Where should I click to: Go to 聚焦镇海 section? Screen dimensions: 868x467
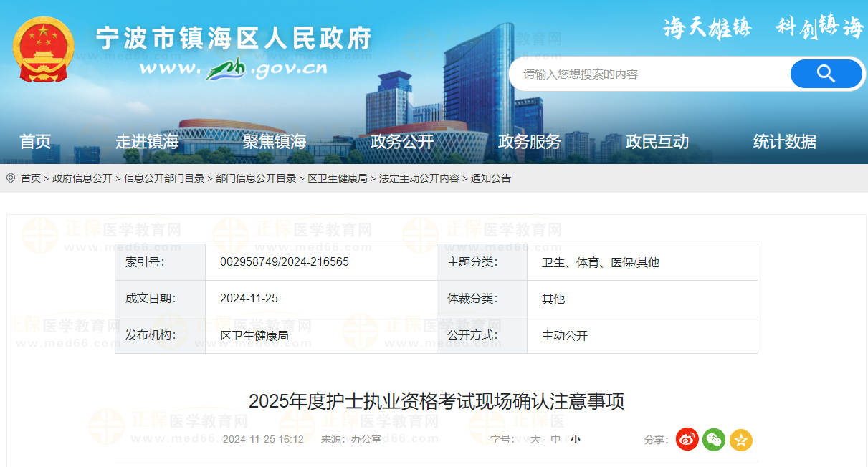point(275,142)
